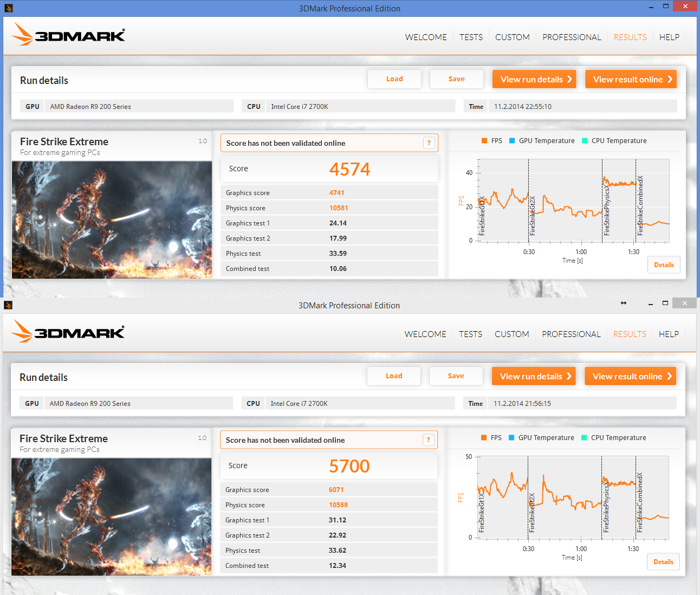Open TESTS tab in top window

point(471,37)
